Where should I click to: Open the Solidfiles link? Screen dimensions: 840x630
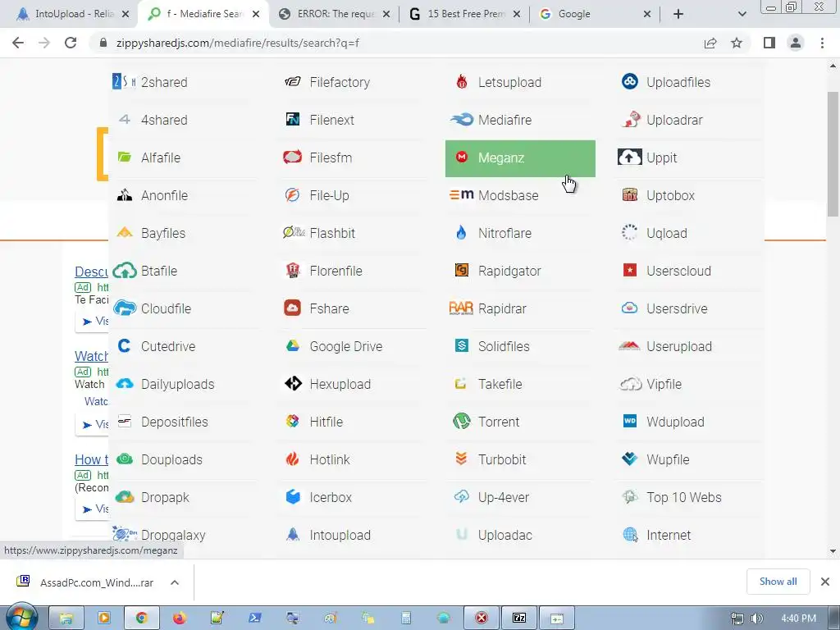point(504,346)
